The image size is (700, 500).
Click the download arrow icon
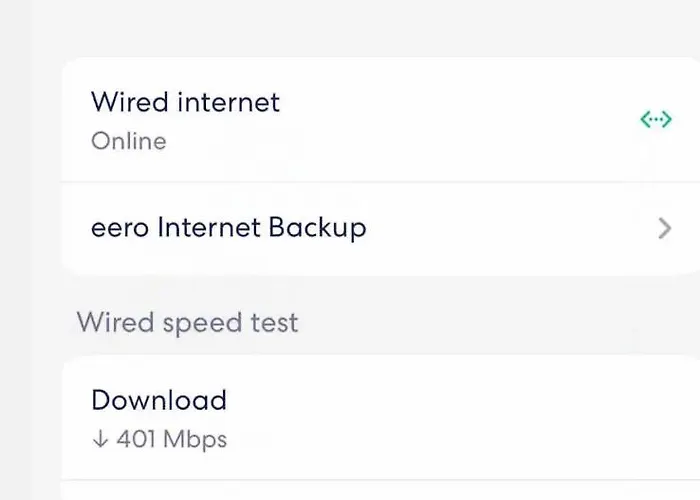point(99,439)
